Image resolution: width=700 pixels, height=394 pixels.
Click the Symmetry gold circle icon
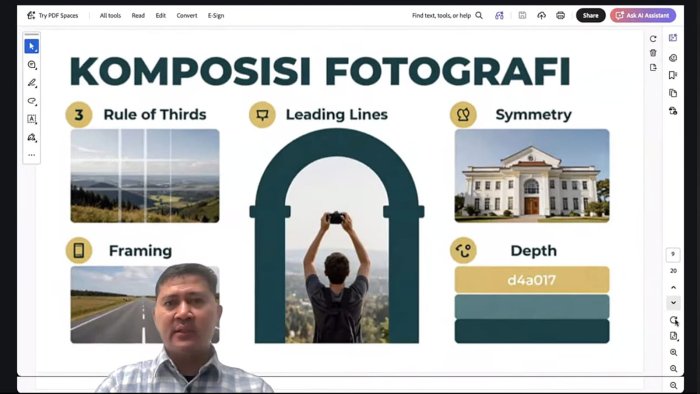coord(463,115)
